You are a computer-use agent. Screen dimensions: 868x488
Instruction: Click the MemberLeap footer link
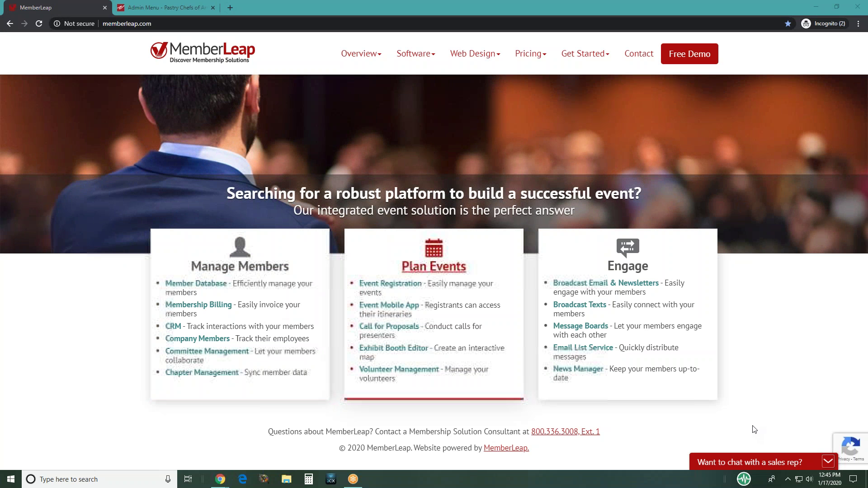click(x=506, y=448)
